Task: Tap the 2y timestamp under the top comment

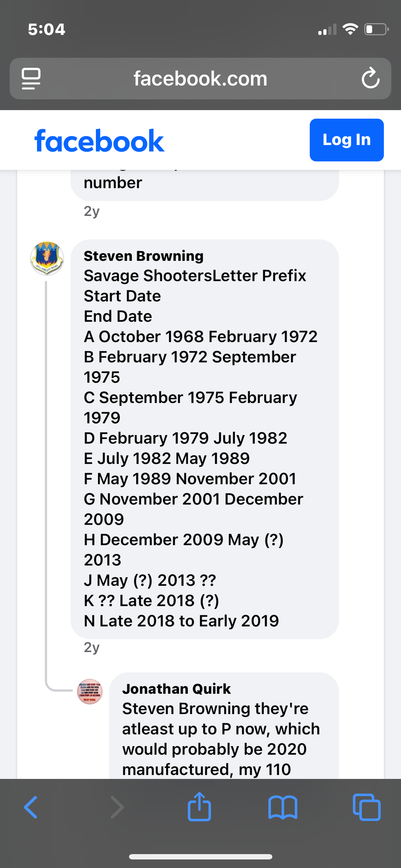Action: pyautogui.click(x=92, y=211)
